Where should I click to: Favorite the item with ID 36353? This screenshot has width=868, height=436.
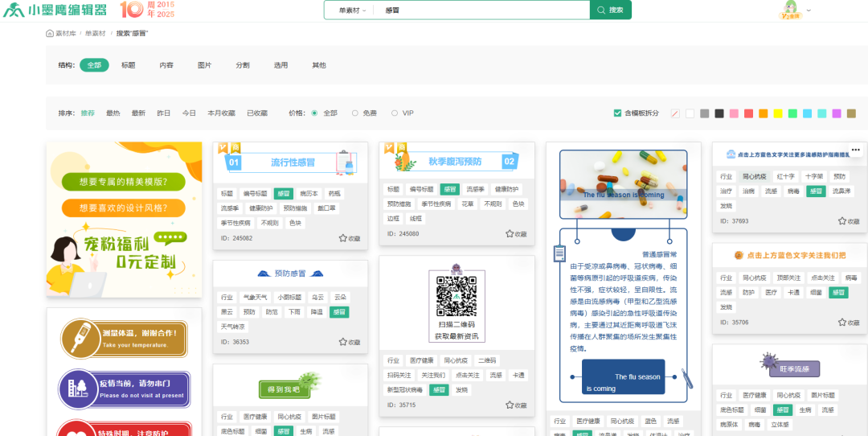click(x=350, y=342)
